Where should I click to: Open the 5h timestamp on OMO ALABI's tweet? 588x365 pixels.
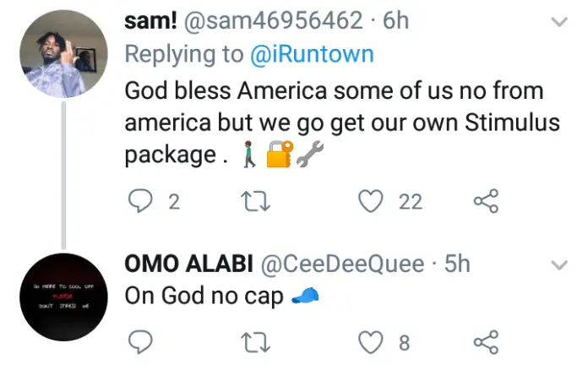click(457, 264)
